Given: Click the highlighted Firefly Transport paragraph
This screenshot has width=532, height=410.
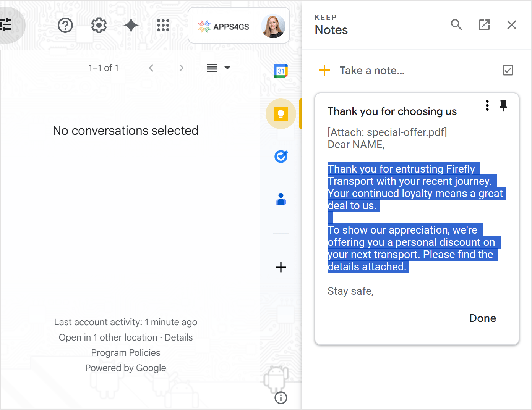Looking at the screenshot, I should pos(417,187).
